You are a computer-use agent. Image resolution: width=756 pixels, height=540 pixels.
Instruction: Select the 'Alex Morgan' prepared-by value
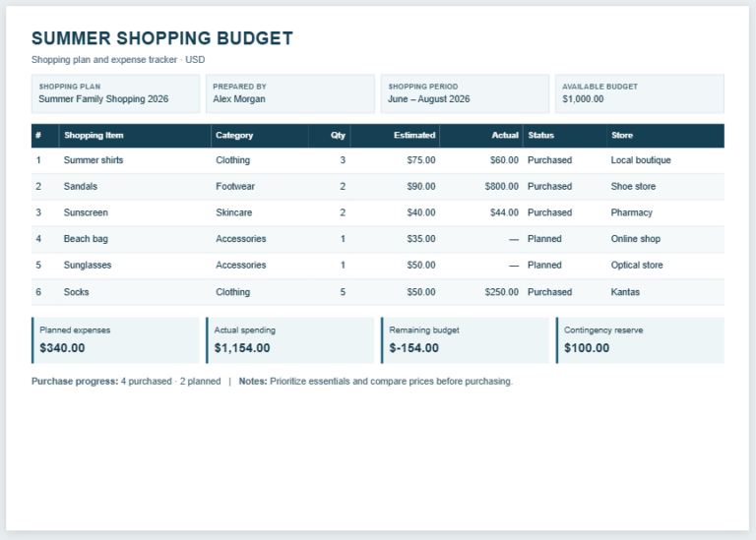(x=239, y=99)
